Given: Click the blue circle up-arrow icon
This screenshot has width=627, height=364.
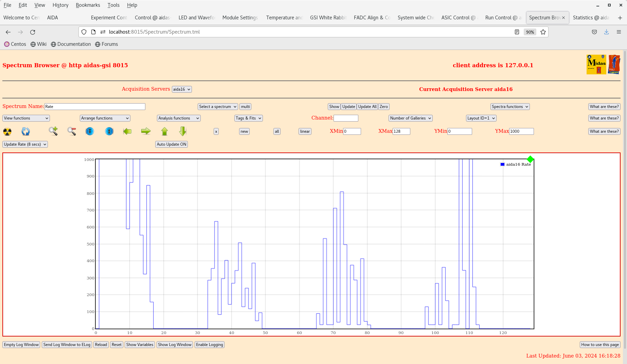Looking at the screenshot, I should pos(109,131).
